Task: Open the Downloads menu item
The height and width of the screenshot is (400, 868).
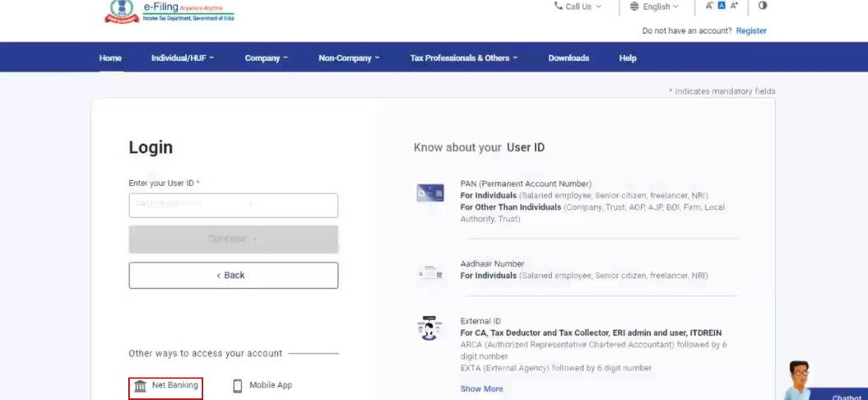Action: (x=569, y=58)
